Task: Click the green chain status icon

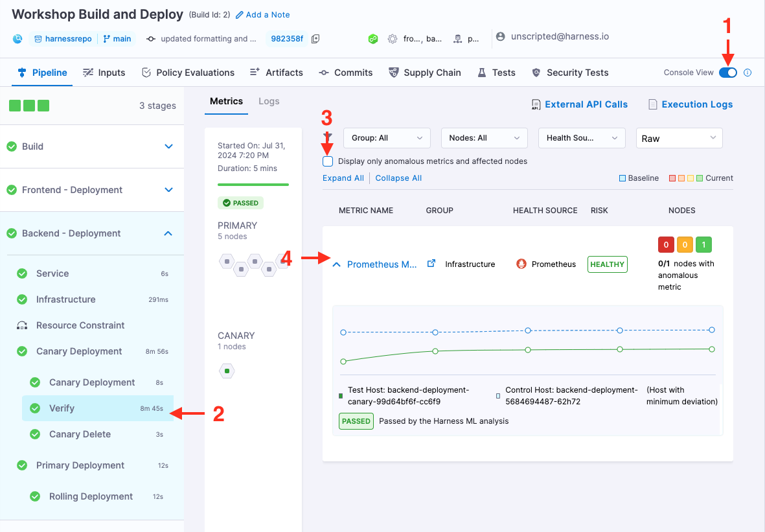Action: click(x=373, y=39)
